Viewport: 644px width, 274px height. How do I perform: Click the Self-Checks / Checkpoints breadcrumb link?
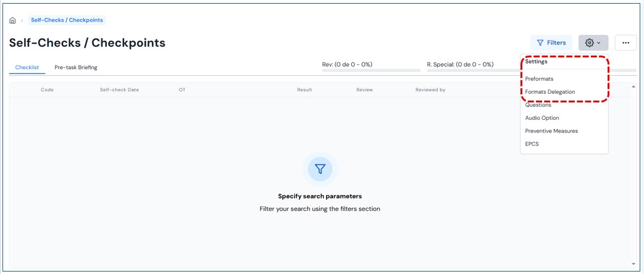[x=67, y=20]
